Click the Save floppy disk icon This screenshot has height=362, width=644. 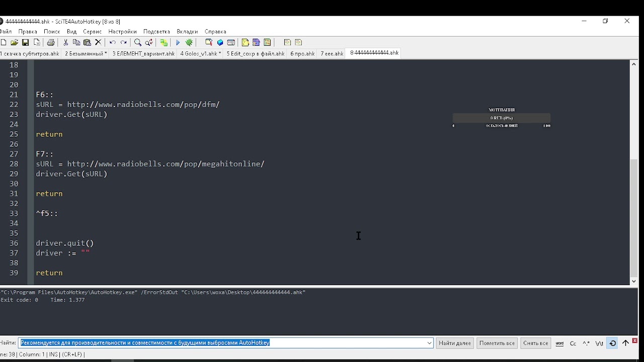click(26, 43)
